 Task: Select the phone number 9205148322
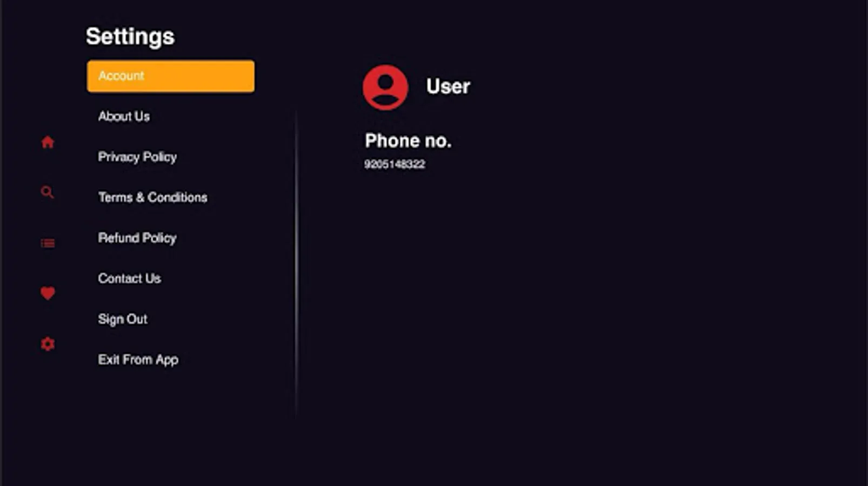pos(395,164)
